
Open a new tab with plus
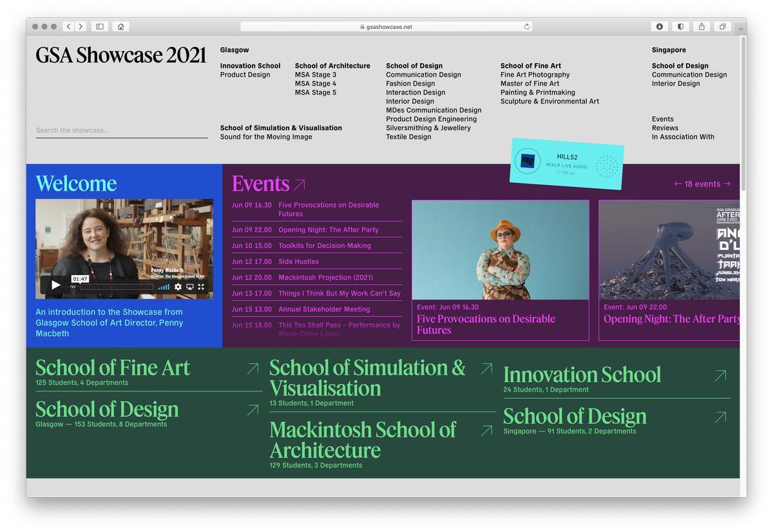tap(741, 28)
